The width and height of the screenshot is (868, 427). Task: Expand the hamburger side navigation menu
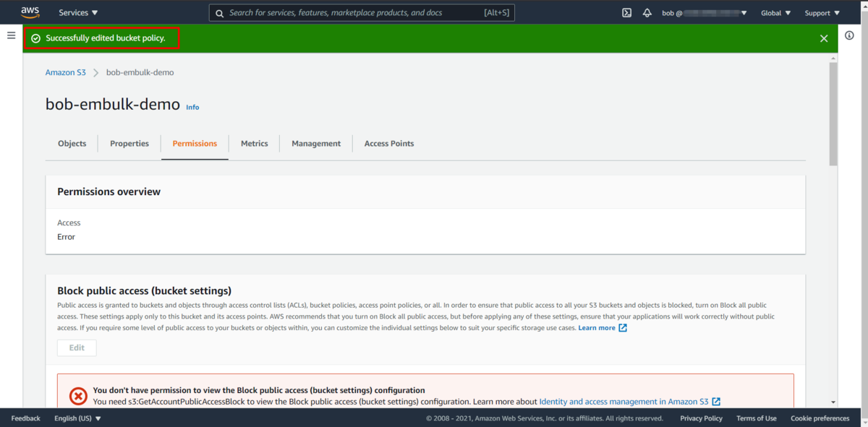pos(11,35)
